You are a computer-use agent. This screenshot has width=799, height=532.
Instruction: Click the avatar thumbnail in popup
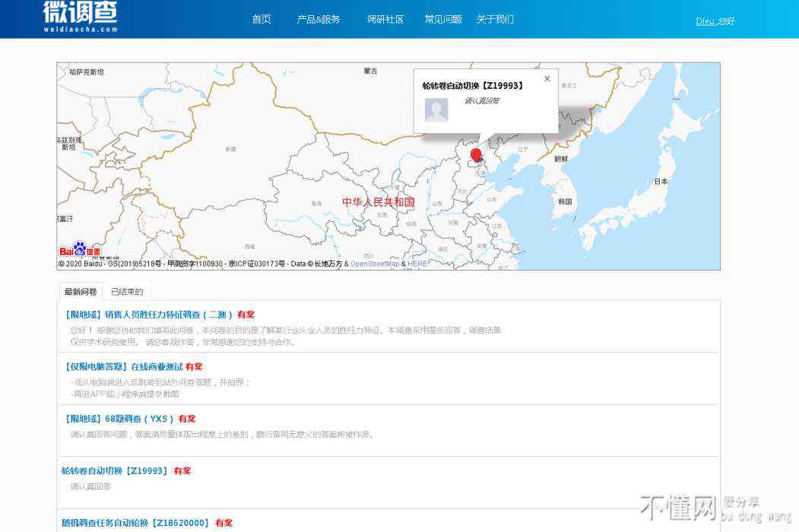(436, 109)
